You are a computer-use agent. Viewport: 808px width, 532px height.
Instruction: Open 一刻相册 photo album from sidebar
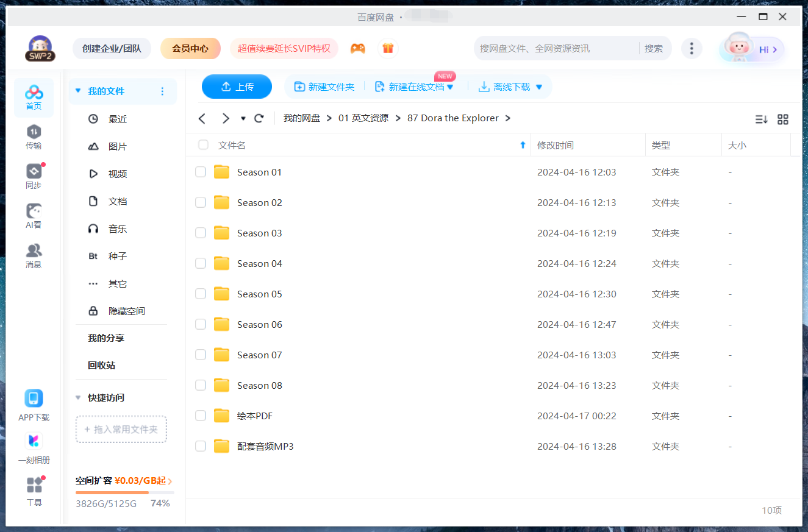34,447
